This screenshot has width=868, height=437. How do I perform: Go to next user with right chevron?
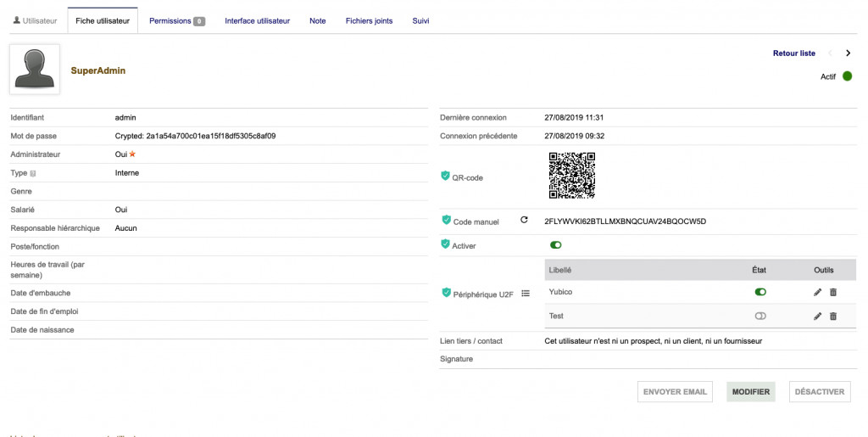(x=848, y=53)
